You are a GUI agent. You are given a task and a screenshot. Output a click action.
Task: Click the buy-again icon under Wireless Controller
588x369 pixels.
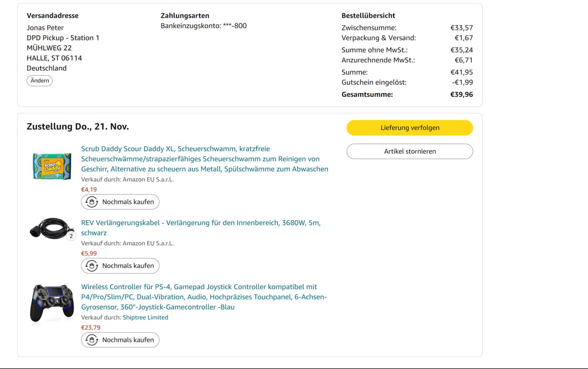click(92, 340)
